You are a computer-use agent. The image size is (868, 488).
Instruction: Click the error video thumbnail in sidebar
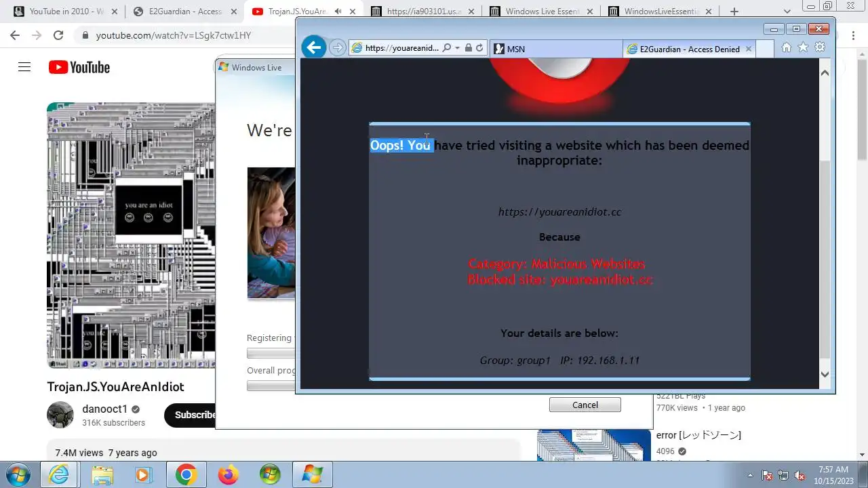[x=594, y=445]
